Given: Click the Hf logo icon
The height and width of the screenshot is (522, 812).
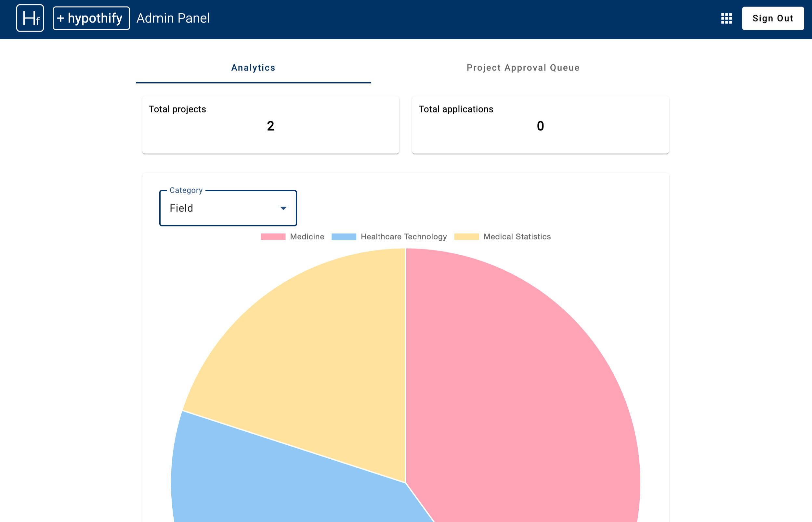Looking at the screenshot, I should [30, 18].
